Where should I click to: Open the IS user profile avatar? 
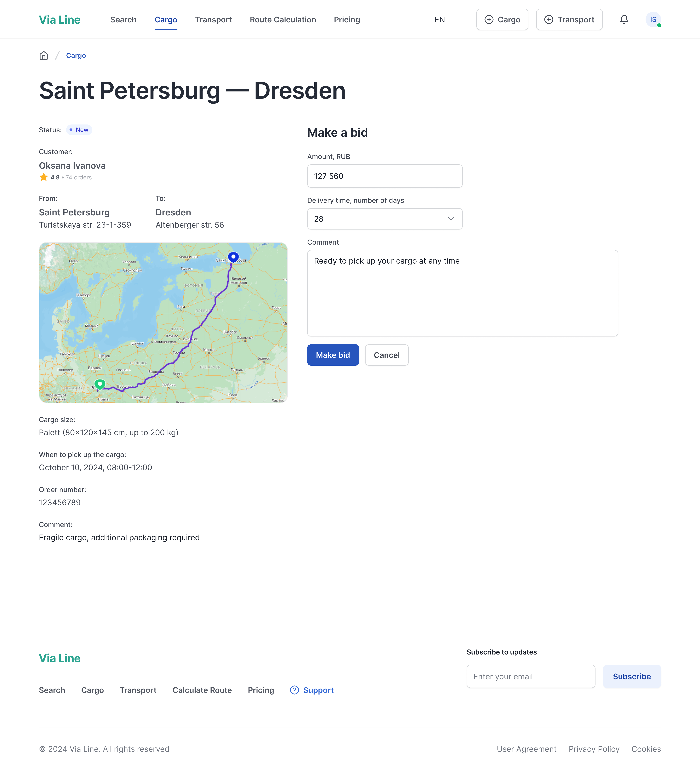click(x=653, y=20)
